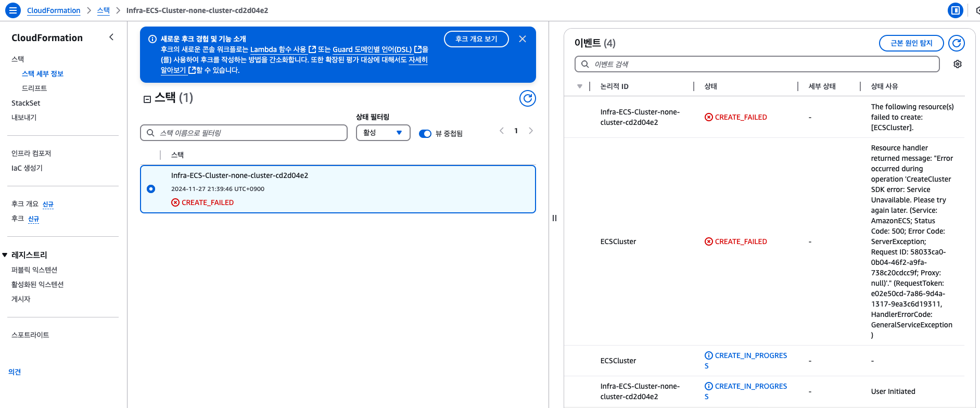The image size is (980, 408).
Task: Collapse the stacks panel square icon
Action: [x=147, y=99]
